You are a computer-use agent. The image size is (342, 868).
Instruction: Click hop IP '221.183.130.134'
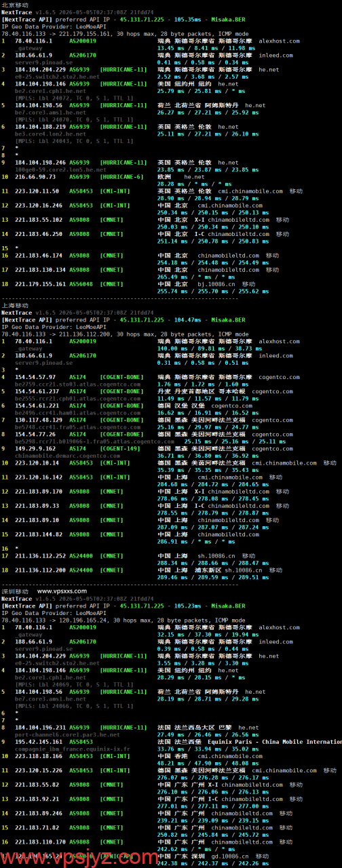pyautogui.click(x=40, y=270)
